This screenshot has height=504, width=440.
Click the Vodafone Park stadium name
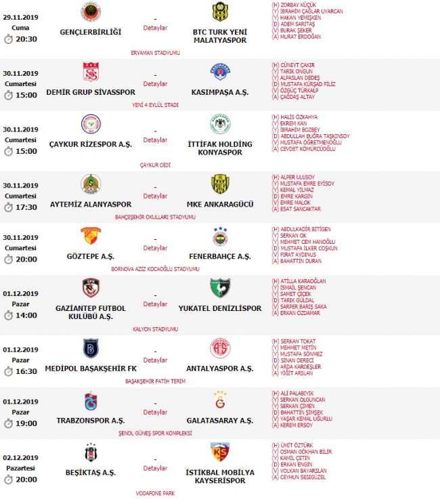(x=156, y=493)
